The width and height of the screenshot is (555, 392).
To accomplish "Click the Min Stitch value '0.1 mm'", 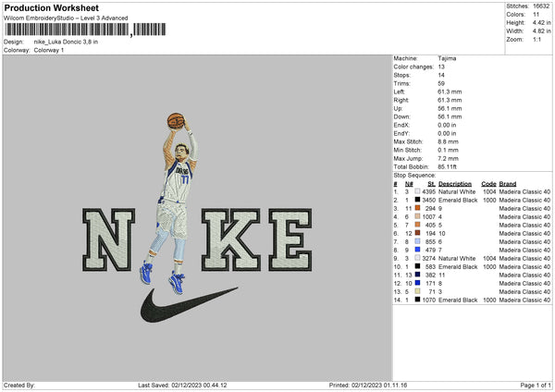I will tap(448, 150).
